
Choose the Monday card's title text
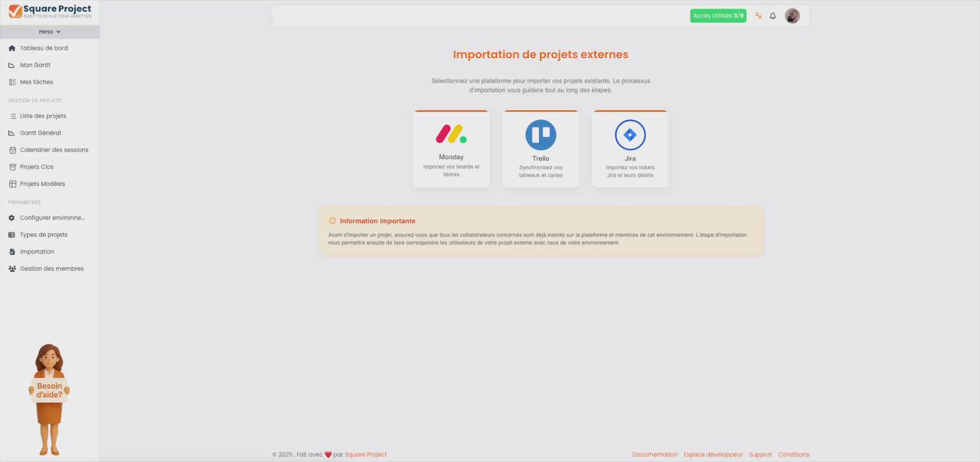[x=451, y=157]
